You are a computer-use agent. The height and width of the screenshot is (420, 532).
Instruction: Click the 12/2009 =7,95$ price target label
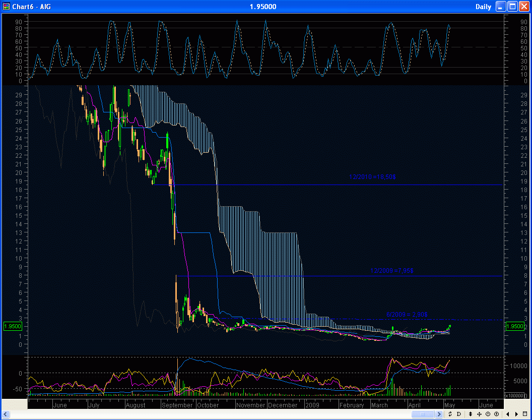pos(391,271)
